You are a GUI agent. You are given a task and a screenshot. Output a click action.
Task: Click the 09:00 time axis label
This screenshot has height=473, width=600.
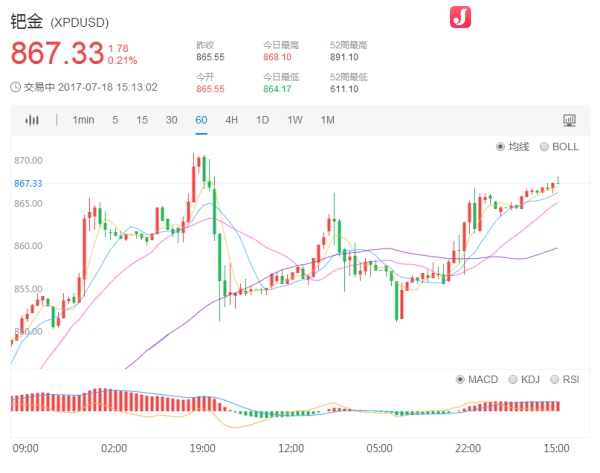[26, 448]
